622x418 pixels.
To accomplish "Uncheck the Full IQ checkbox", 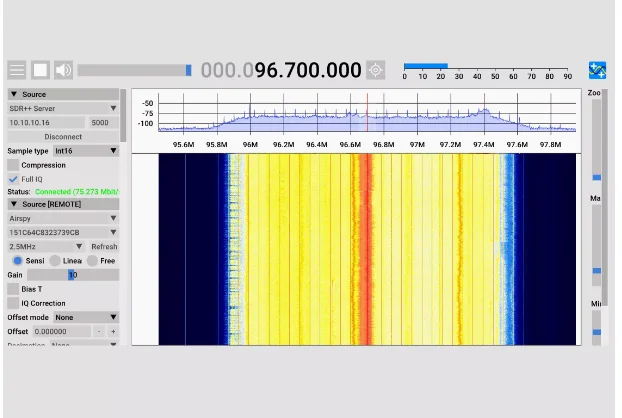I will 13,179.
